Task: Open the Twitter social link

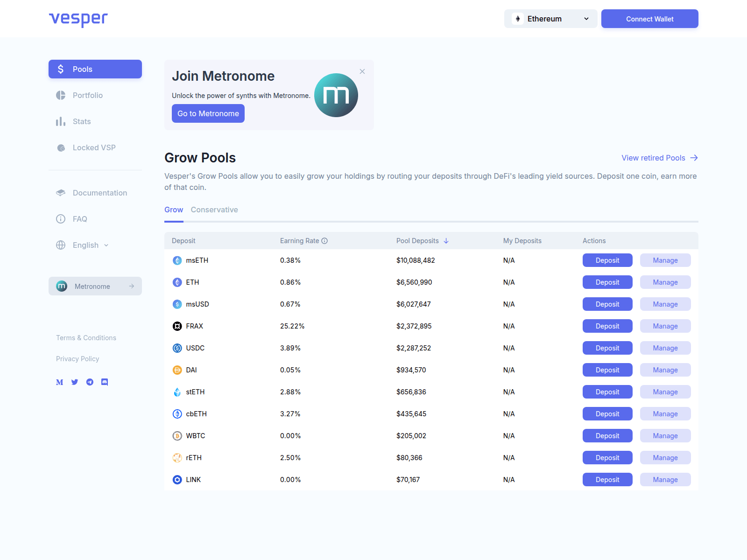Action: tap(75, 382)
